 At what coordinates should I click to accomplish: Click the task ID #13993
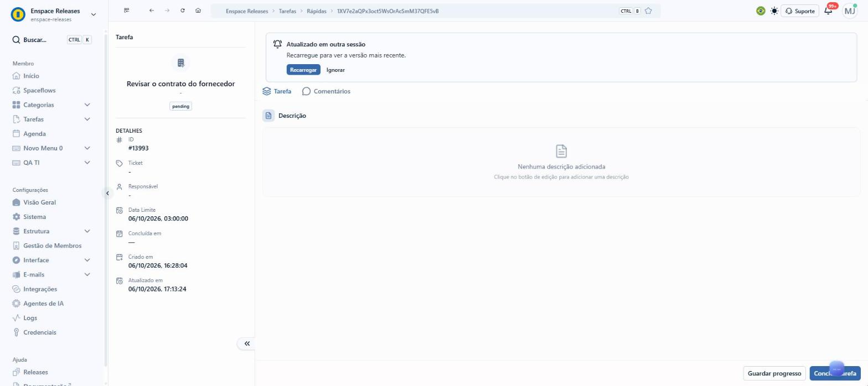[138, 148]
